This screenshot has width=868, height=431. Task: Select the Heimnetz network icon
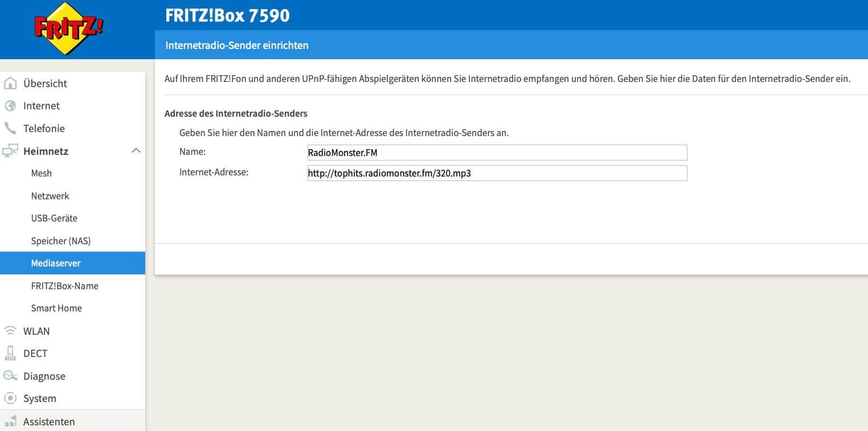point(10,151)
